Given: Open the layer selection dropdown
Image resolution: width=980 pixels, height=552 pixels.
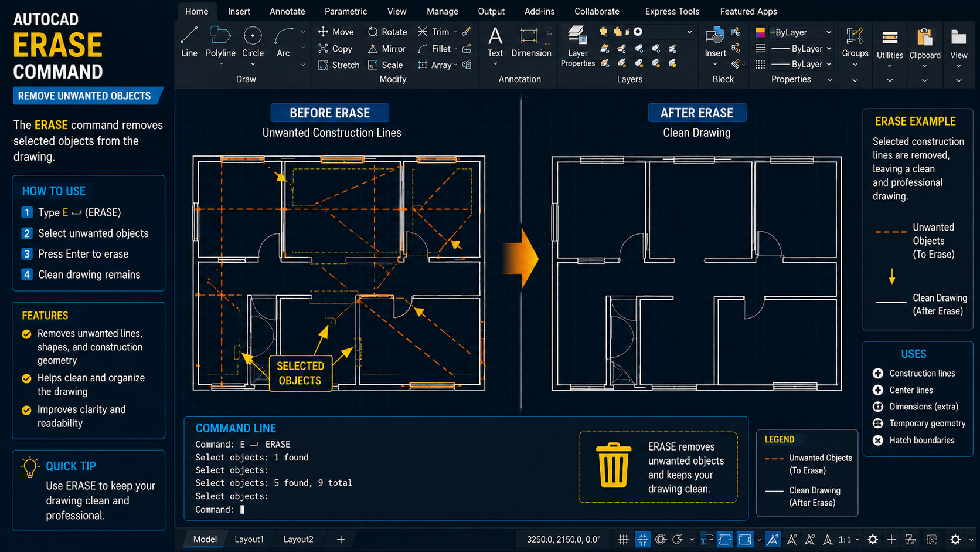Looking at the screenshot, I should click(689, 32).
